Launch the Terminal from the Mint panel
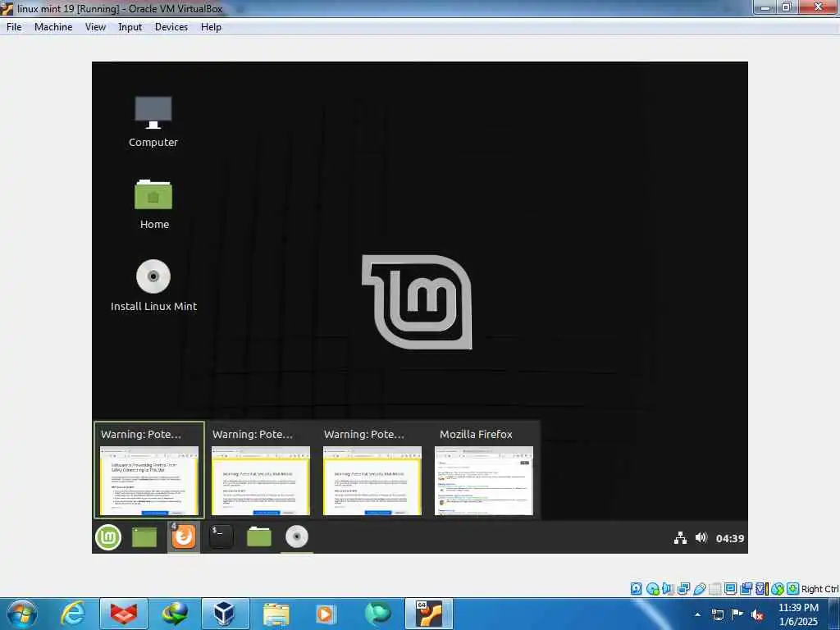The image size is (840, 630). pyautogui.click(x=221, y=536)
